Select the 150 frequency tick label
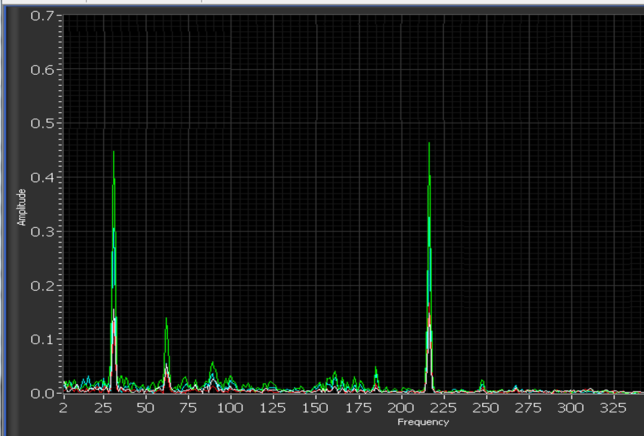 coord(315,408)
